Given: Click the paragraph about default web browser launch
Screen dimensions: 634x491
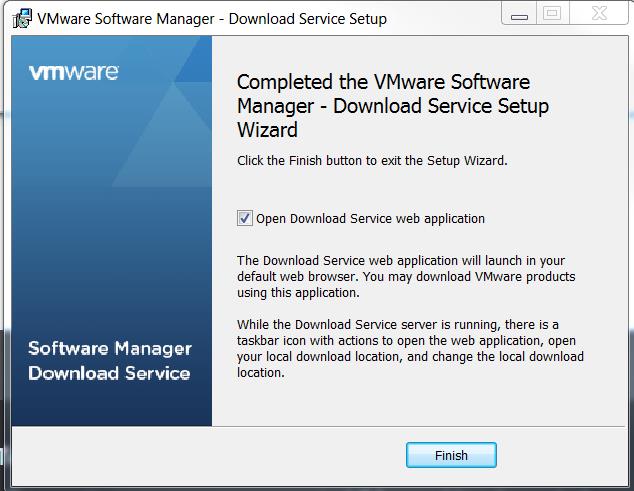Looking at the screenshot, I should (406, 277).
